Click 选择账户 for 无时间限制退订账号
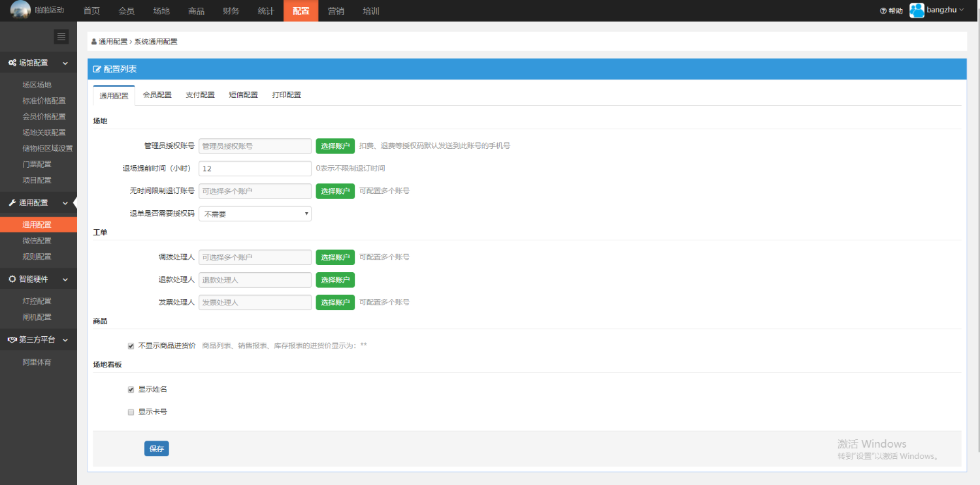 point(335,191)
